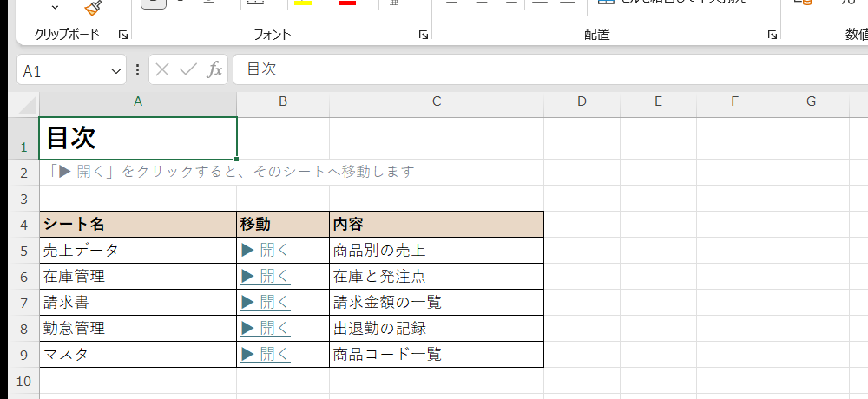Open the マスタ sheet with its 開く link
The width and height of the screenshot is (868, 399).
pos(265,354)
